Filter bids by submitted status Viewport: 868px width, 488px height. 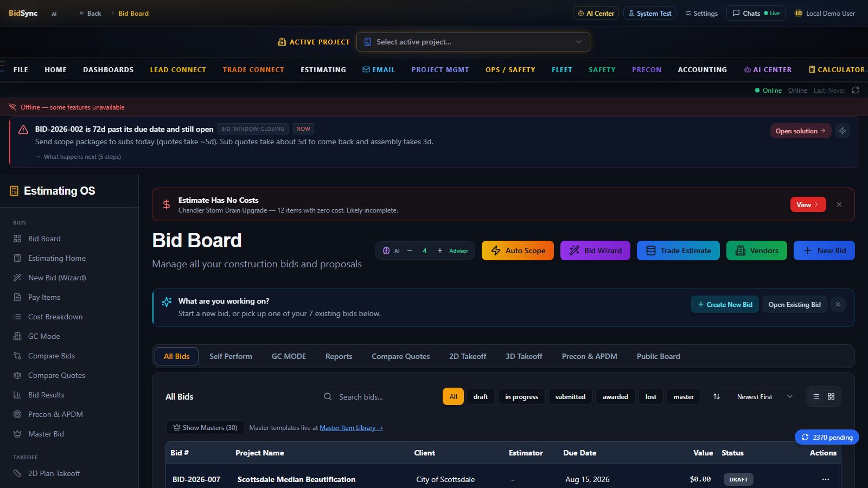coord(570,396)
